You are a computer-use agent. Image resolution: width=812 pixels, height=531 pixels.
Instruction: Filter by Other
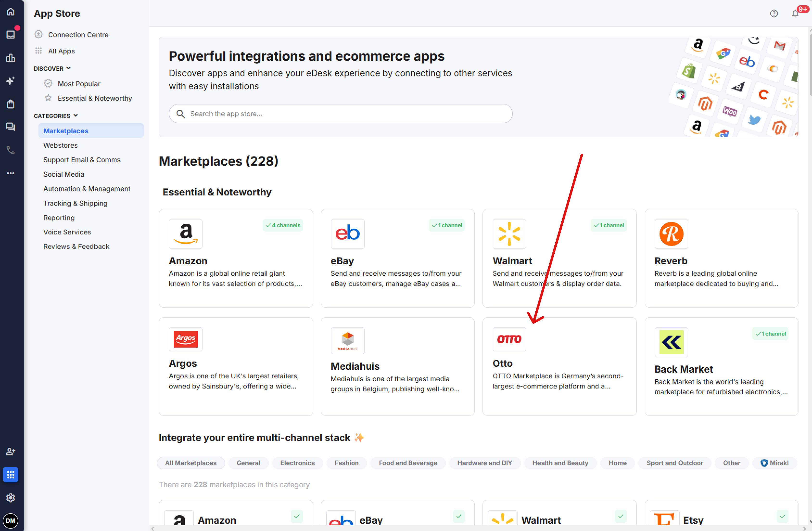pyautogui.click(x=732, y=463)
